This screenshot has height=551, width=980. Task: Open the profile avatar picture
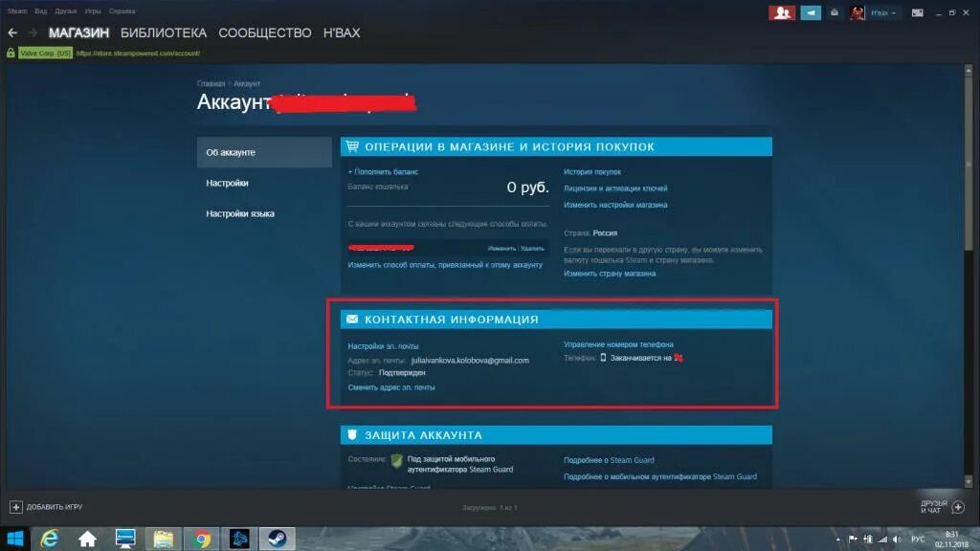(x=857, y=12)
